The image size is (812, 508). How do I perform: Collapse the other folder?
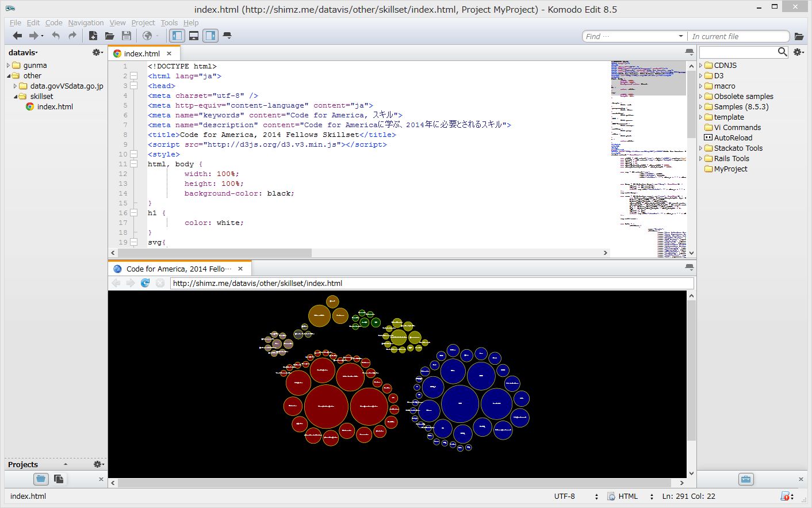tap(8, 76)
